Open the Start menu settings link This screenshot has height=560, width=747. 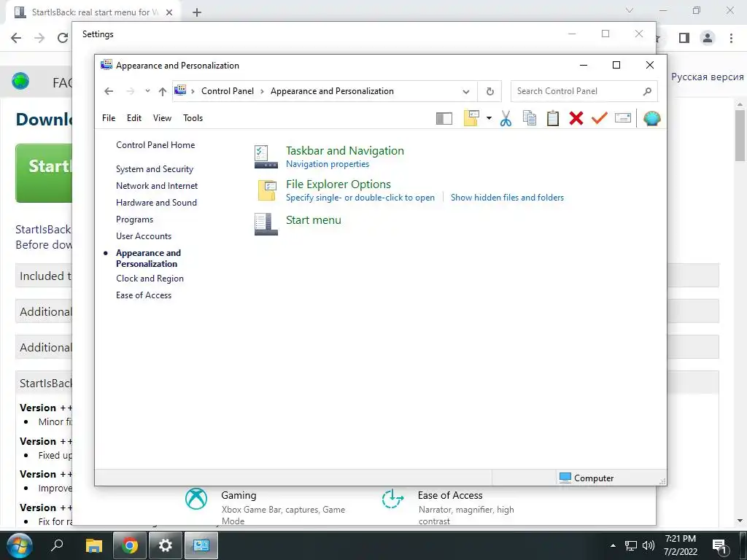pyautogui.click(x=313, y=220)
